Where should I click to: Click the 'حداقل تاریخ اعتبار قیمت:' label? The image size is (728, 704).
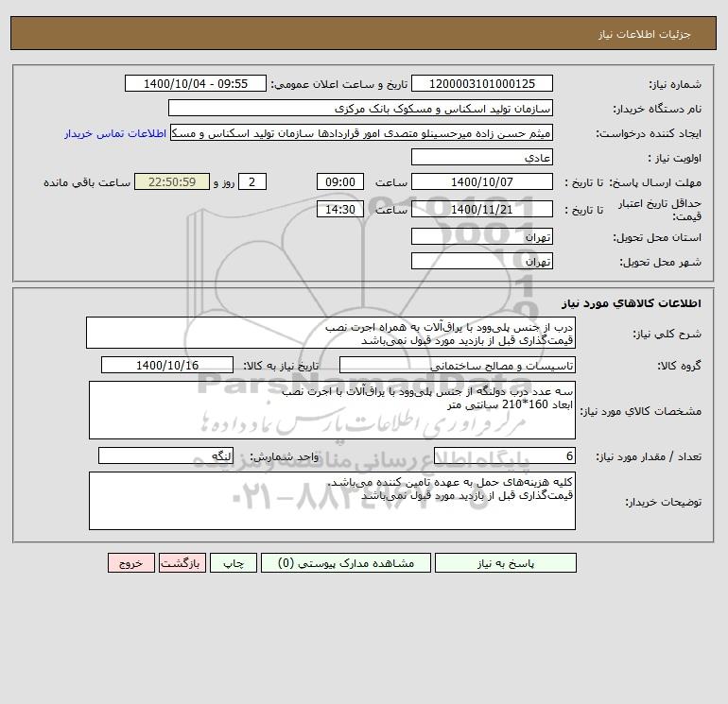pos(660,210)
